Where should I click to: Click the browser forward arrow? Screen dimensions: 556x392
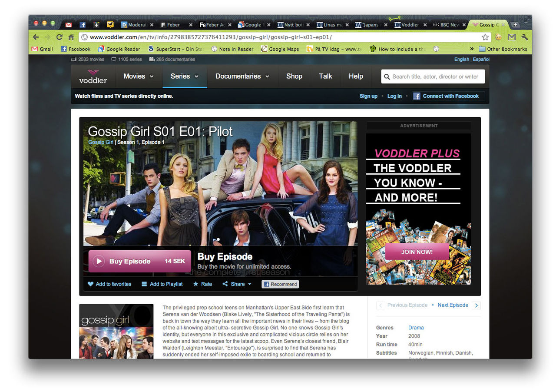click(48, 37)
